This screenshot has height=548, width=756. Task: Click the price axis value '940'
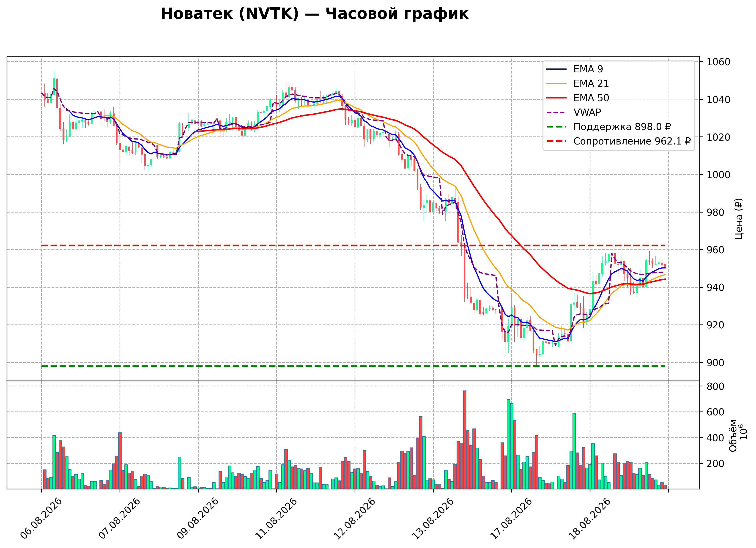click(x=716, y=287)
